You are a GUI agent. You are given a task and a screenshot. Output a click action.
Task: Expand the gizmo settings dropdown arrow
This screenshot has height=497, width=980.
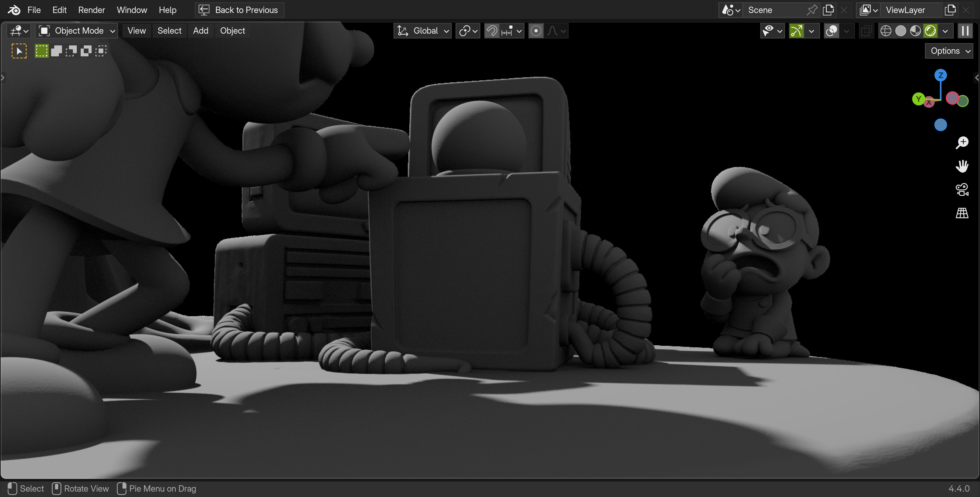click(x=812, y=31)
